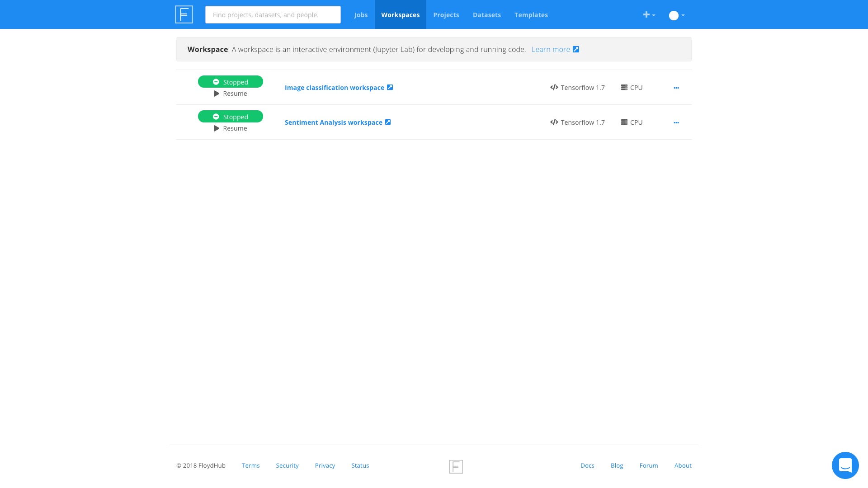Go to the Templates tab
The height and width of the screenshot is (488, 868).
pyautogui.click(x=531, y=15)
